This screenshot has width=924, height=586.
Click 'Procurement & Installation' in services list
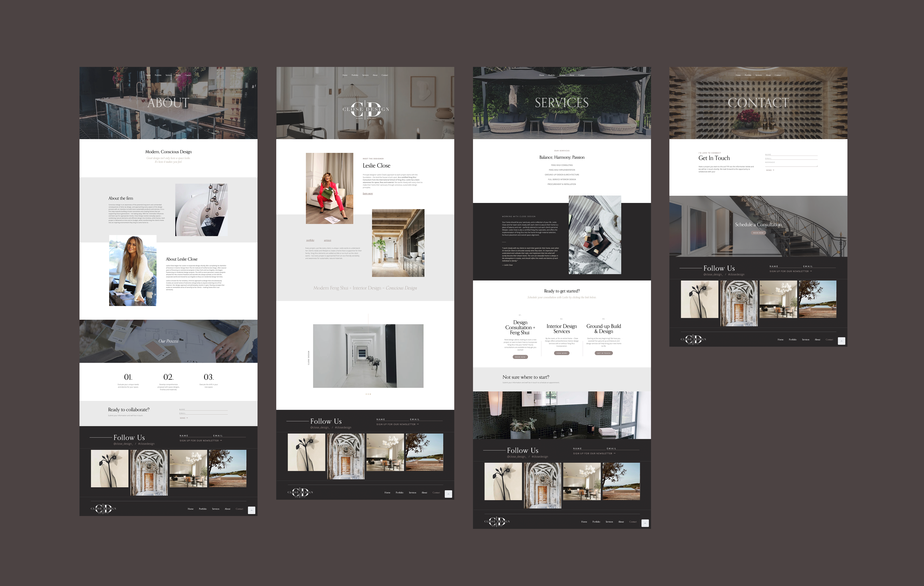(562, 184)
